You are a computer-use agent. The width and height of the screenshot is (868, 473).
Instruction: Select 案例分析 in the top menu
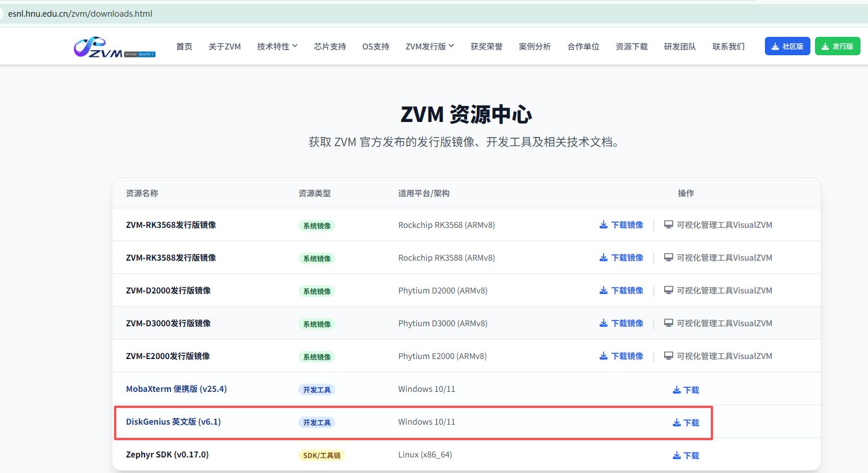coord(535,47)
